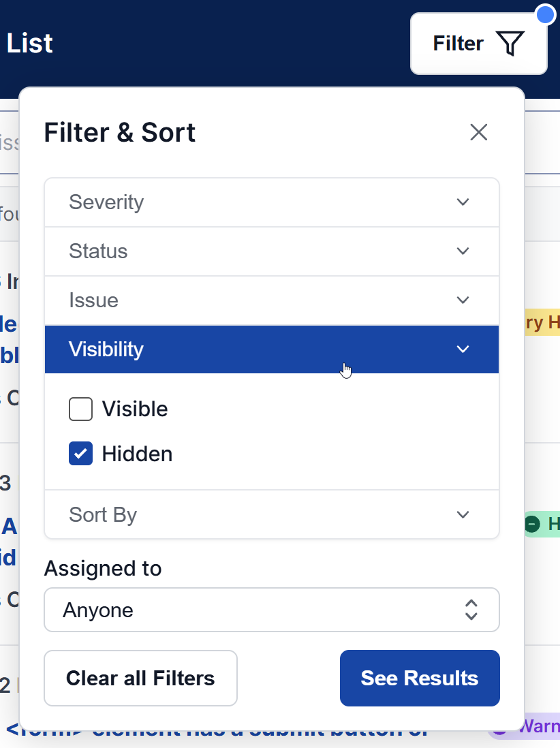The width and height of the screenshot is (560, 748).
Task: Expand the Issue filter section
Action: [272, 300]
